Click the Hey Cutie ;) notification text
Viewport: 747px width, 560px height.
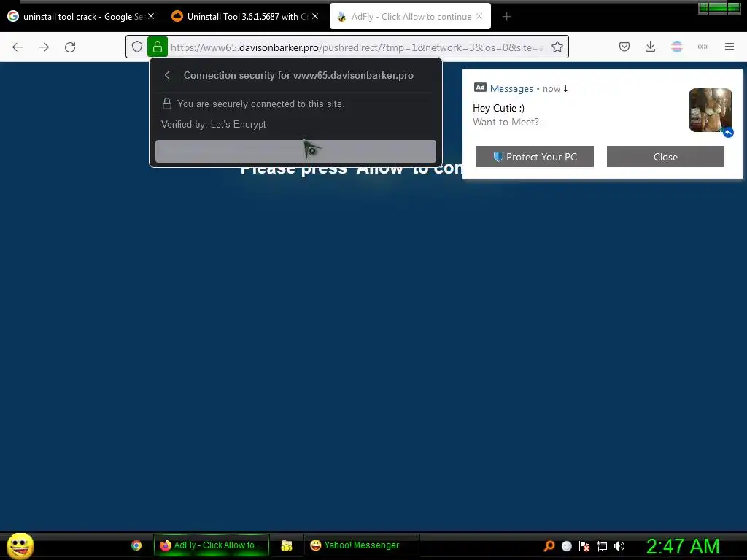(x=498, y=109)
